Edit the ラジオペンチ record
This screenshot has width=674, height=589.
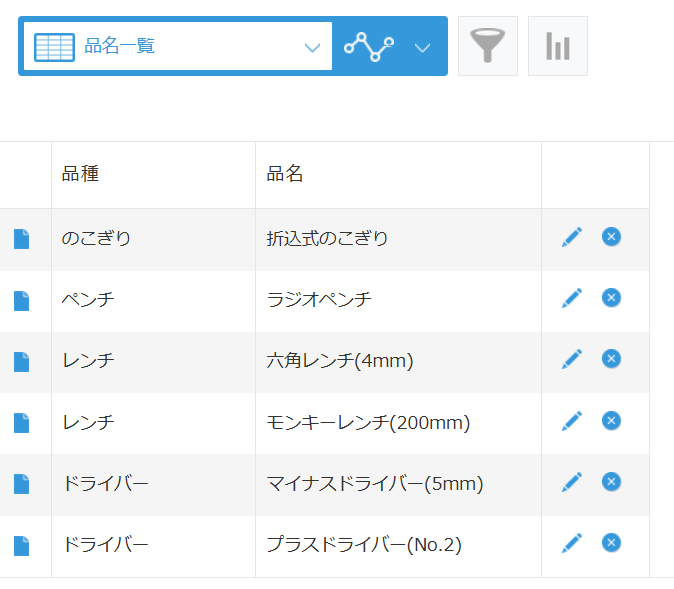click(572, 298)
